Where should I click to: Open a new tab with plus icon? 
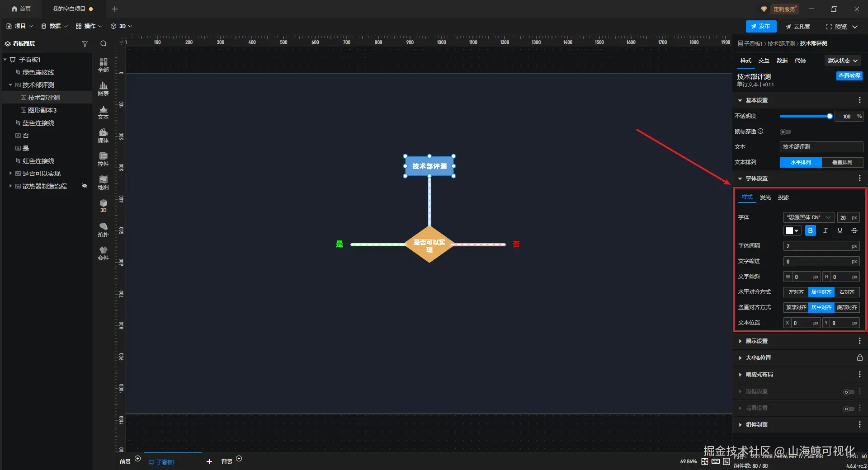point(115,9)
